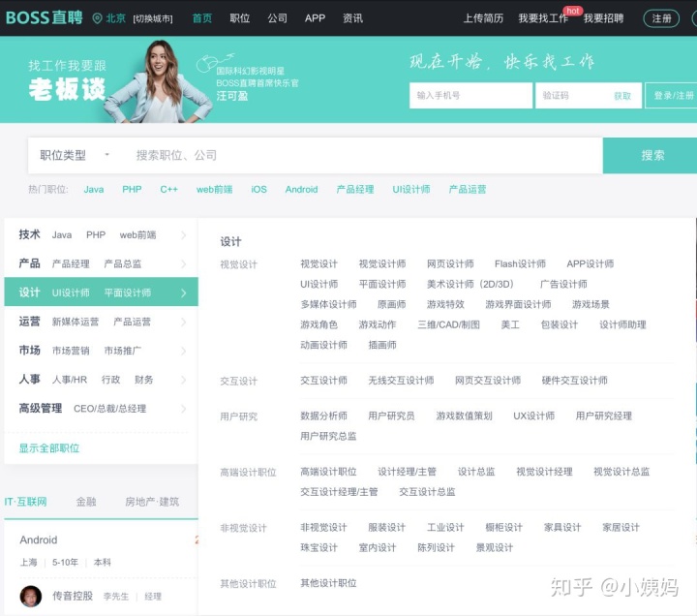Click hot job PHP

click(132, 190)
